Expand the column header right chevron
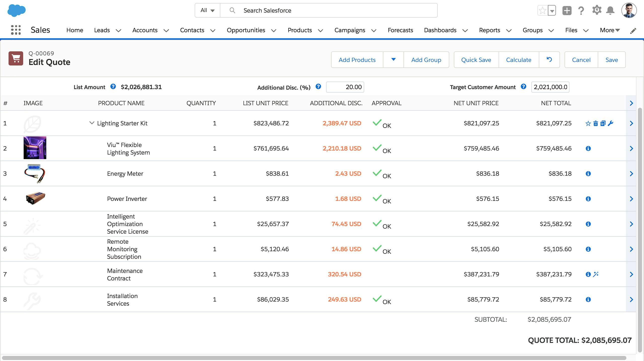 631,103
